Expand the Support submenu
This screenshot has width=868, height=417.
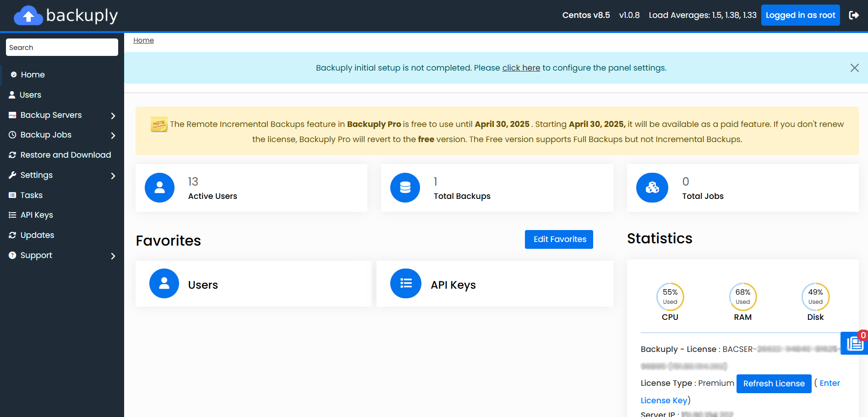tap(113, 256)
